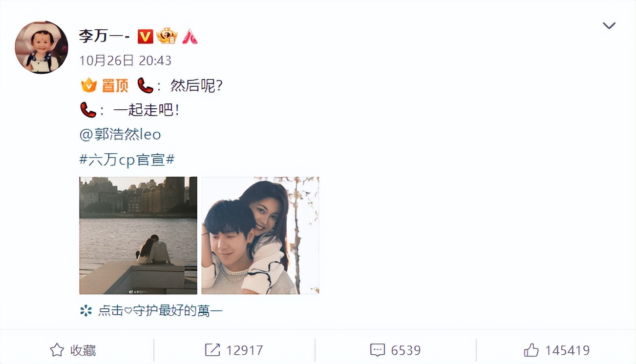Open the 点击♡守护最好的萬一 link
This screenshot has height=364, width=636.
161,310
